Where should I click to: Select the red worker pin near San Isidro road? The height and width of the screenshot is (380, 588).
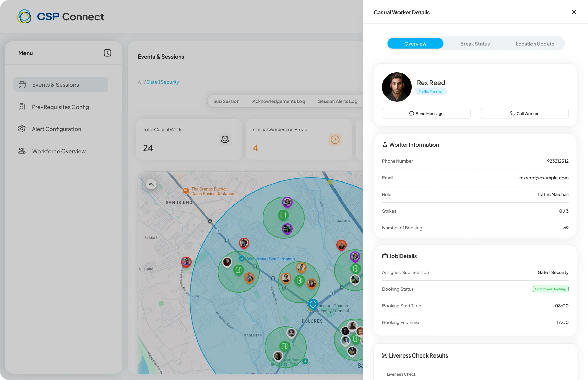(x=186, y=262)
